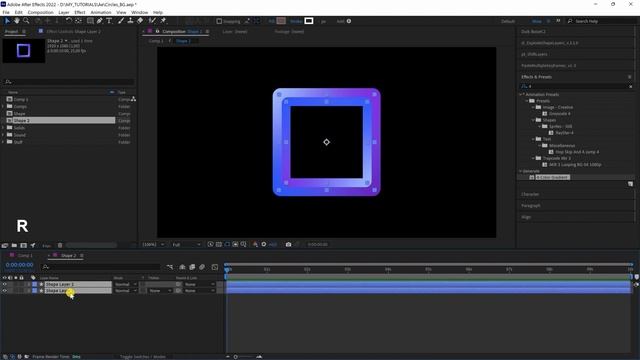Hide Shape Layer 1 with the eye icon

click(x=4, y=284)
